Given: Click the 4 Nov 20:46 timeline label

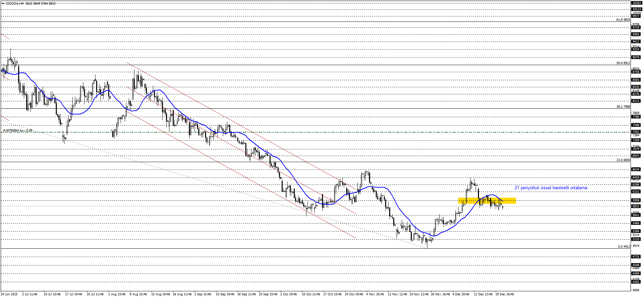Looking at the screenshot, I should (x=375, y=294).
